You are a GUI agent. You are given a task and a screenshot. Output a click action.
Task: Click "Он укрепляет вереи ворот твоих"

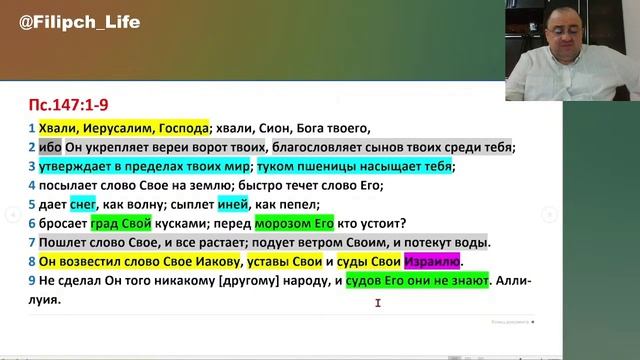[x=165, y=147]
